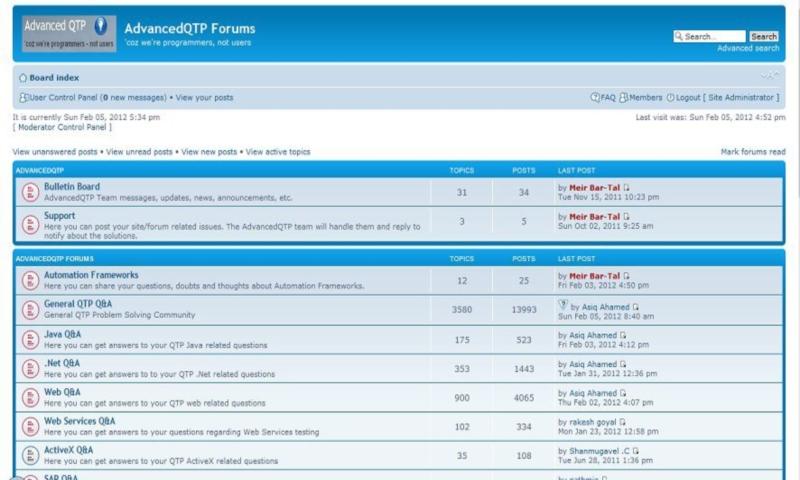The height and width of the screenshot is (480, 800).
Task: Open the Automation Frameworks forum
Action: 91,275
